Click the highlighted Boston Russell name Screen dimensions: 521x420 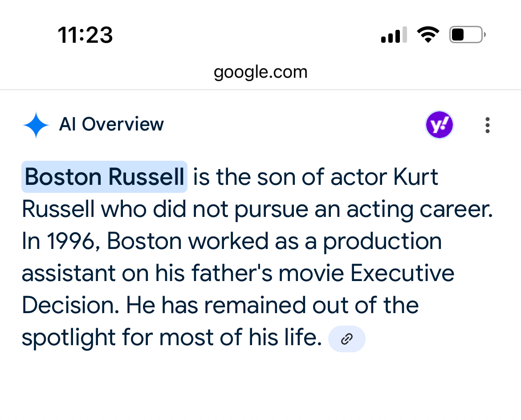[104, 177]
